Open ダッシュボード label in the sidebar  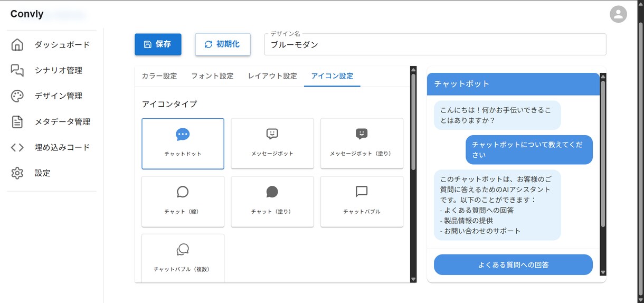(62, 45)
